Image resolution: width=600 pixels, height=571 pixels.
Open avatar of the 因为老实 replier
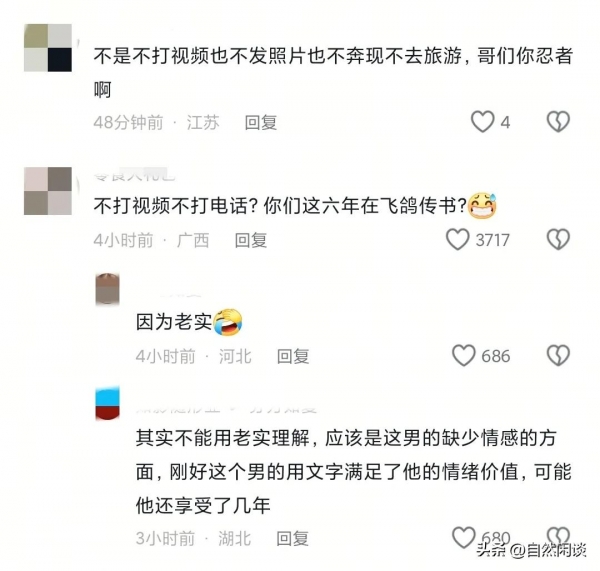tap(107, 289)
